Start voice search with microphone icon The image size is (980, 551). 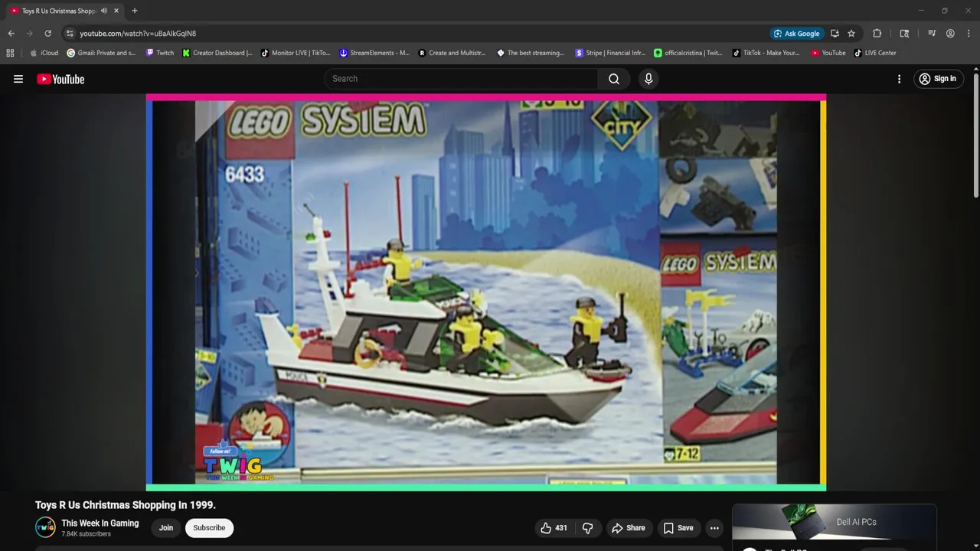(x=648, y=79)
